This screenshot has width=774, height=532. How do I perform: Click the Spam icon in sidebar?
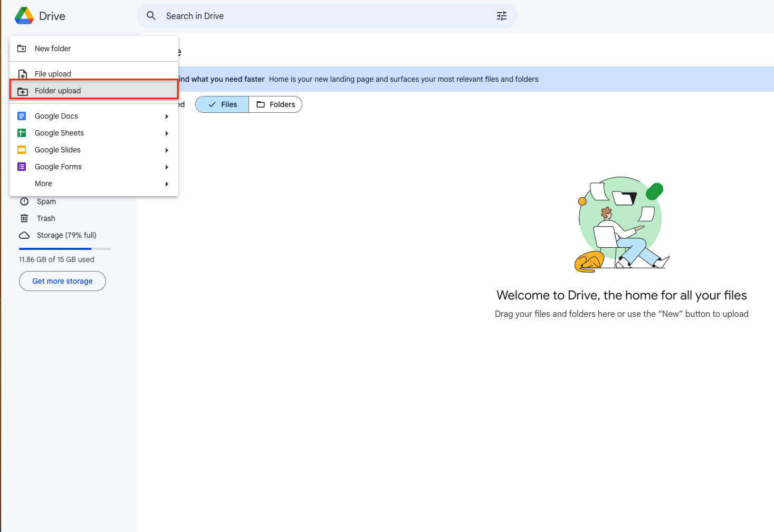tap(24, 201)
